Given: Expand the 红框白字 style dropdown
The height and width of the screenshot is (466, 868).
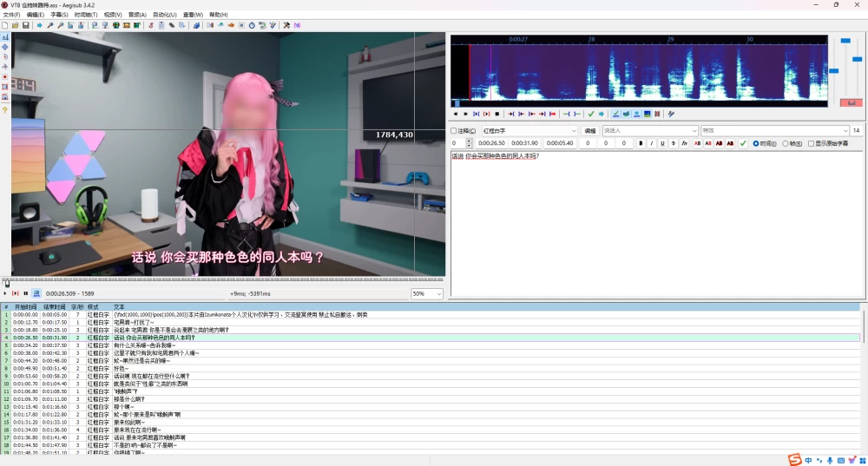Looking at the screenshot, I should [x=529, y=131].
